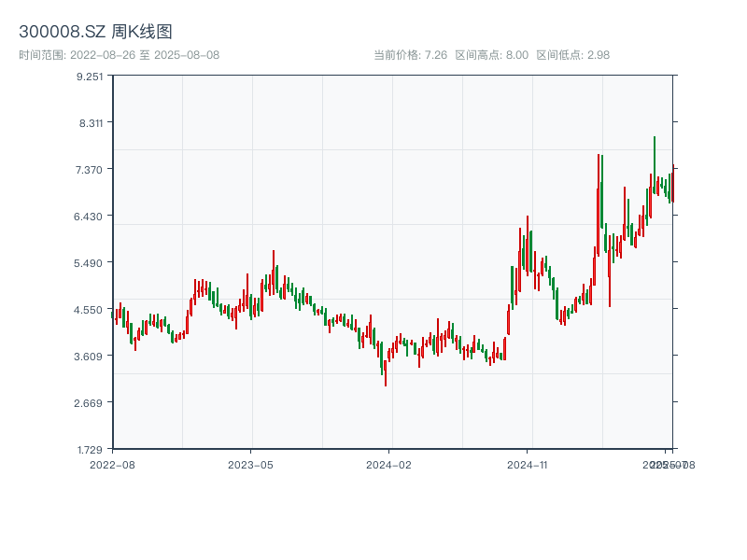The height and width of the screenshot is (560, 747).
Task: Click y-axis value 3.609
Action: click(x=88, y=357)
